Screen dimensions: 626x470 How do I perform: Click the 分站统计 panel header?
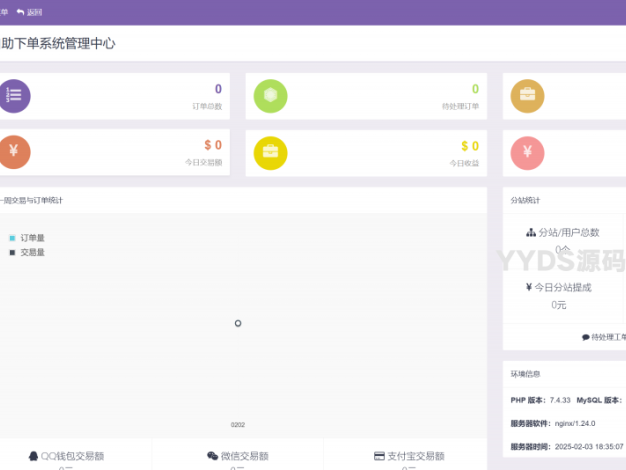[x=525, y=200]
